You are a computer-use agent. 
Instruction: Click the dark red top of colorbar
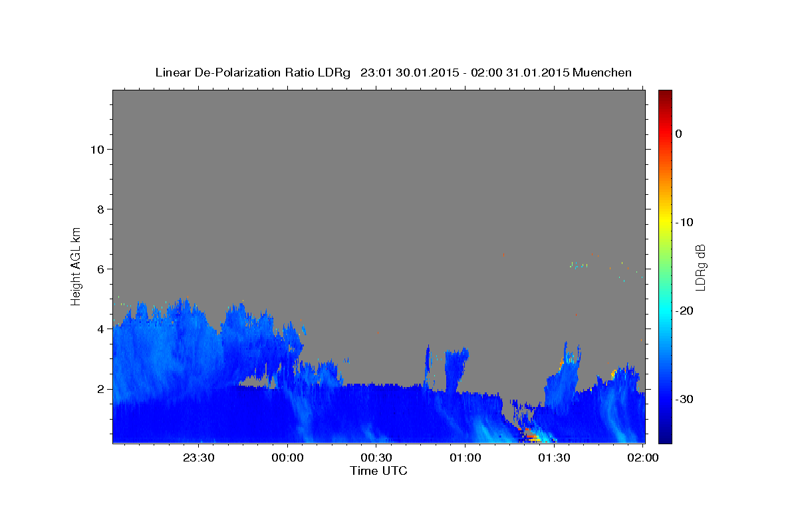click(665, 95)
